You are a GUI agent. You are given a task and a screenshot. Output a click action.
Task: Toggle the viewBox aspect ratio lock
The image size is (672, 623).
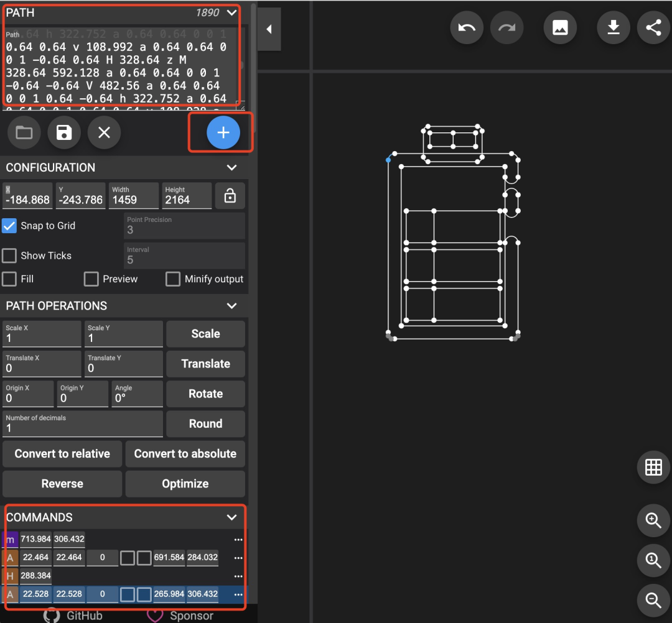[230, 196]
